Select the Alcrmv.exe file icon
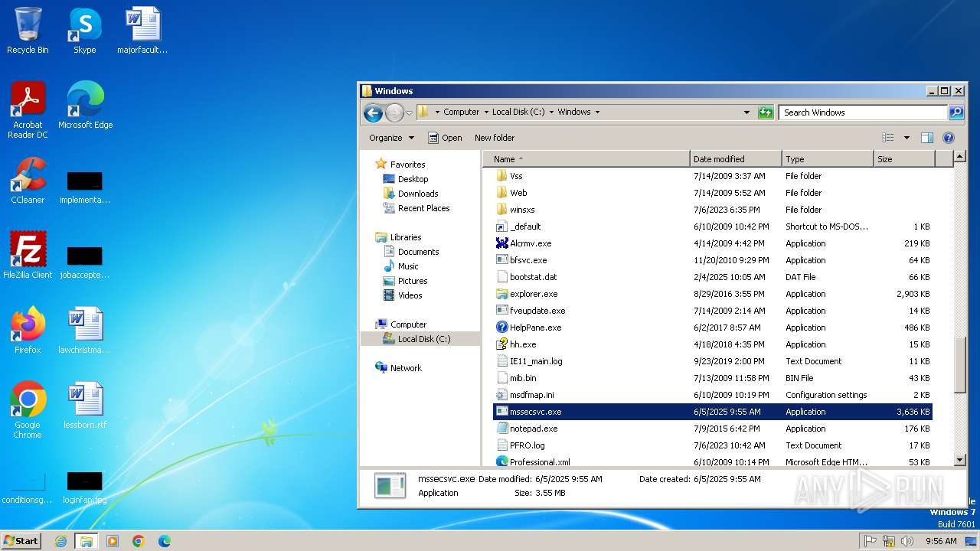Screen dimensions: 980x551 click(x=502, y=243)
